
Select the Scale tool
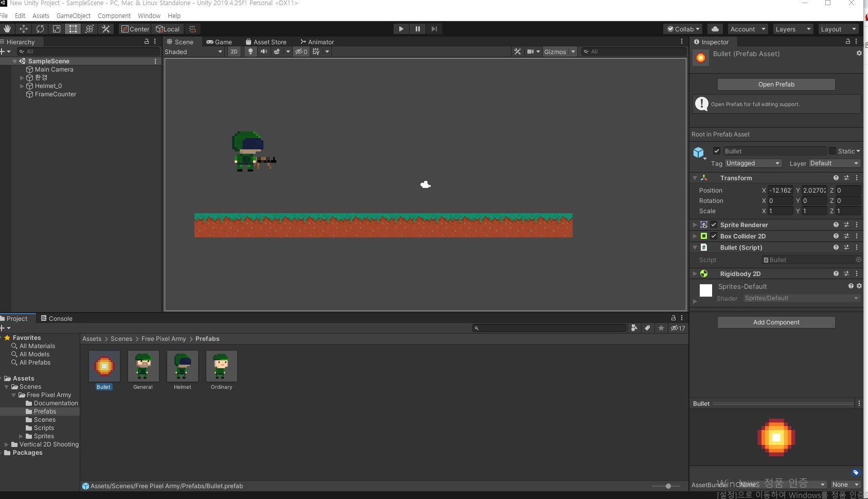tap(57, 29)
